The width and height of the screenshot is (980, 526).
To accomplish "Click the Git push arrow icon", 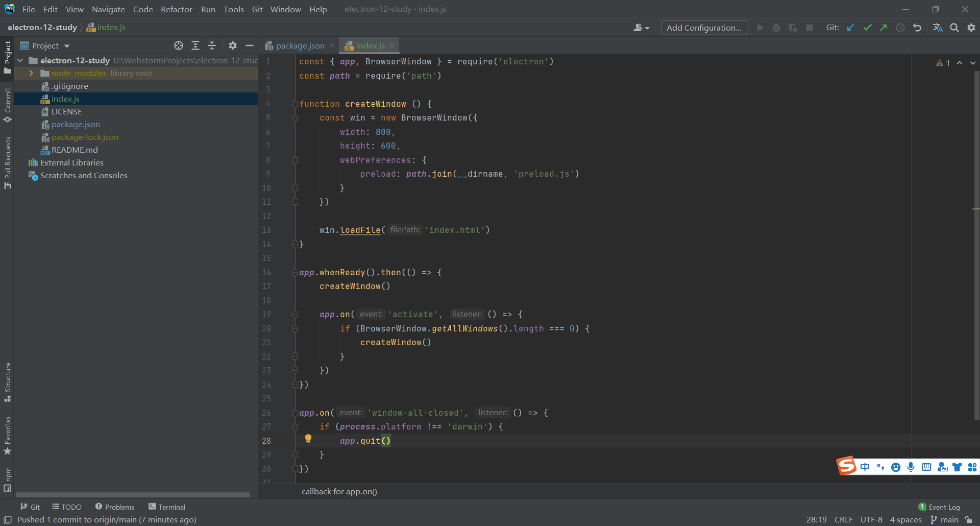I will pos(884,28).
